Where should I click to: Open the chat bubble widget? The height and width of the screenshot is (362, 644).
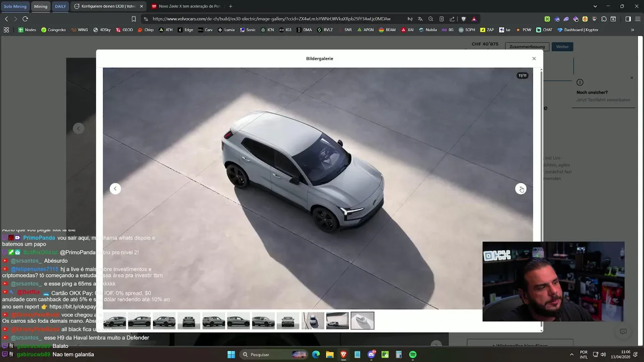pos(623,332)
